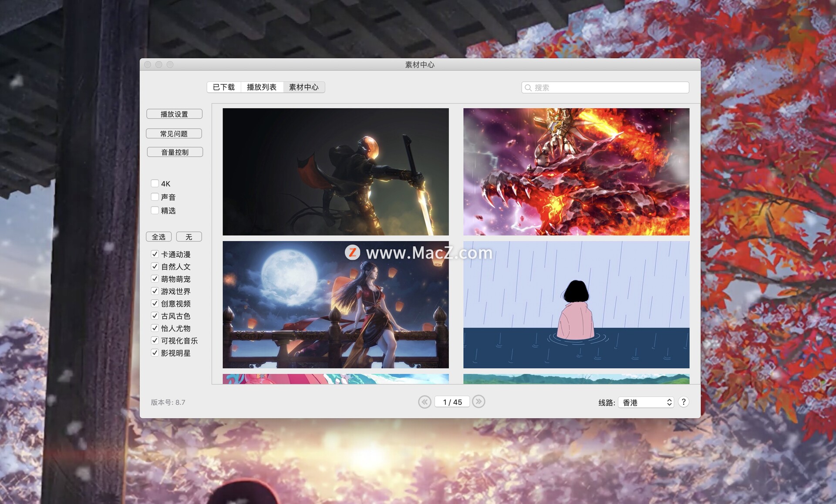Select the girl in rain wallpaper thumbnail

point(576,305)
